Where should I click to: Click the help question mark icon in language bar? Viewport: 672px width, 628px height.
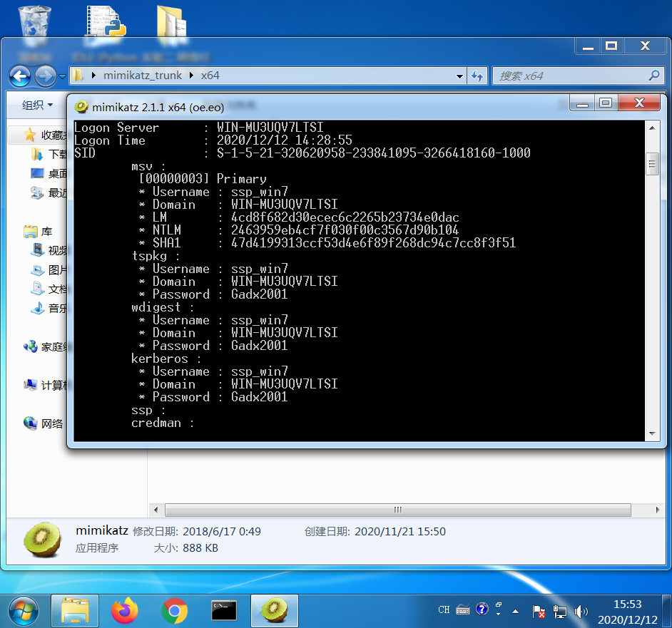click(x=482, y=609)
